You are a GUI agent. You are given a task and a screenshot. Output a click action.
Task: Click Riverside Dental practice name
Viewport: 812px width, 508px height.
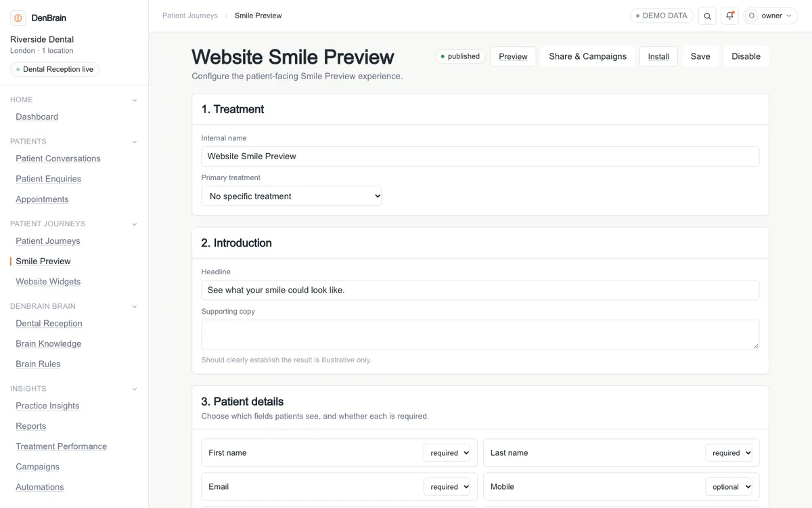tap(42, 39)
